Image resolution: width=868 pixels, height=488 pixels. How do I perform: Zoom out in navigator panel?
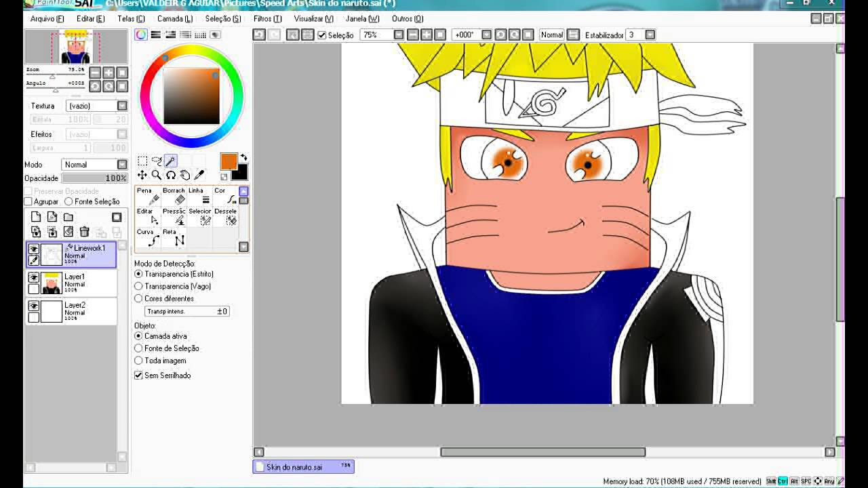click(95, 73)
